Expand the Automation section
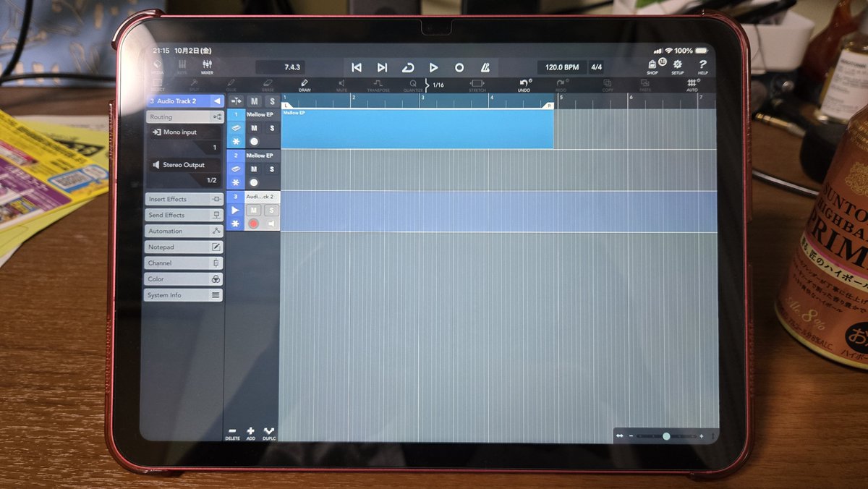Viewport: 868px width, 489px height. click(184, 231)
